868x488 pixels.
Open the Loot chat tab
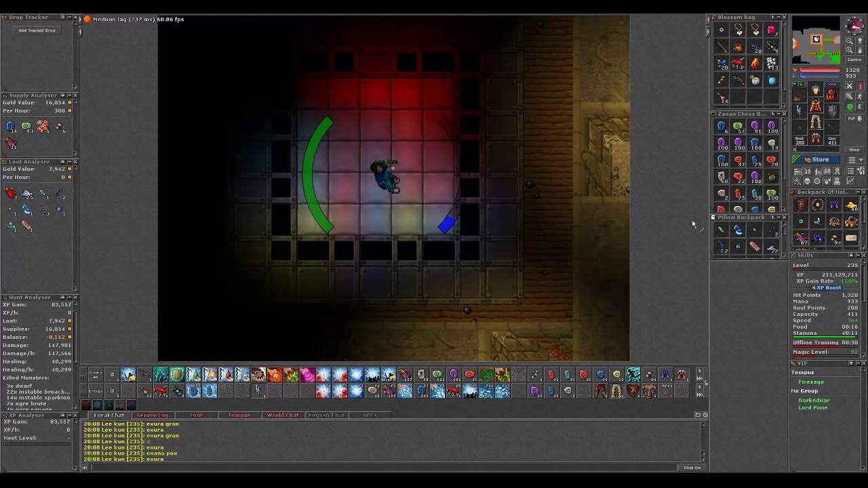(x=196, y=415)
